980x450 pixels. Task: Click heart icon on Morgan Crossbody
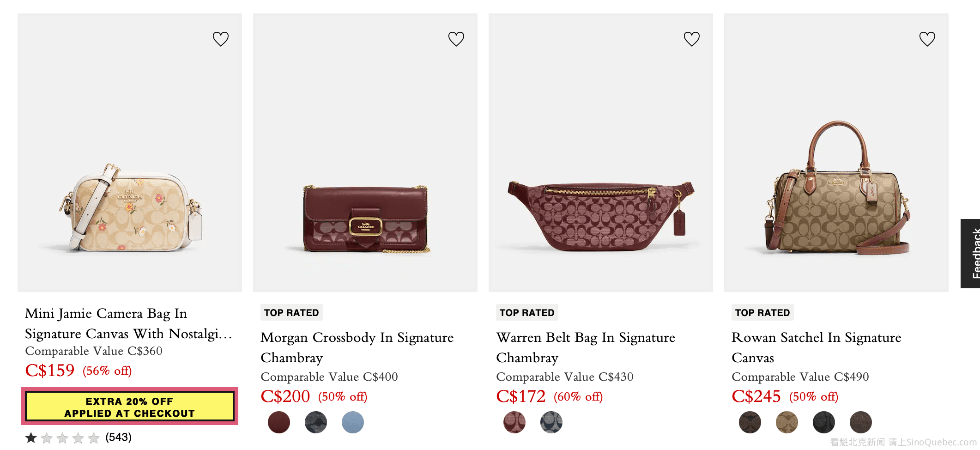[456, 39]
